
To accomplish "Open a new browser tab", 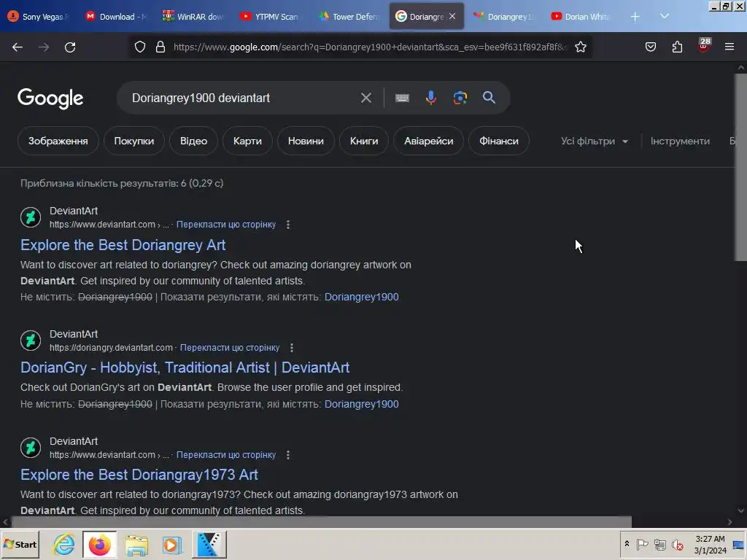I will [635, 17].
